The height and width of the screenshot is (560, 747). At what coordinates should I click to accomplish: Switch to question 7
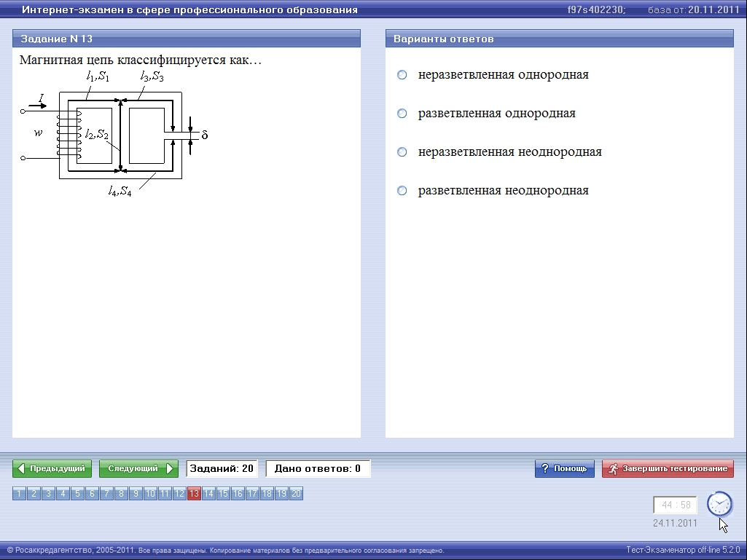[x=106, y=493]
